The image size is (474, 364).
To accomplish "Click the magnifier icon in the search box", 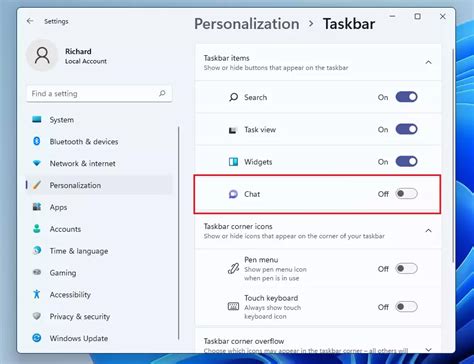I will (162, 93).
